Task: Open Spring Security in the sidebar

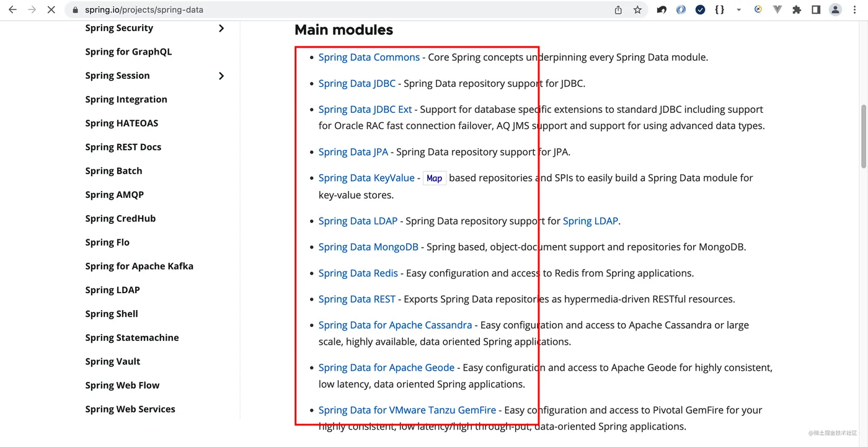Action: pyautogui.click(x=119, y=28)
